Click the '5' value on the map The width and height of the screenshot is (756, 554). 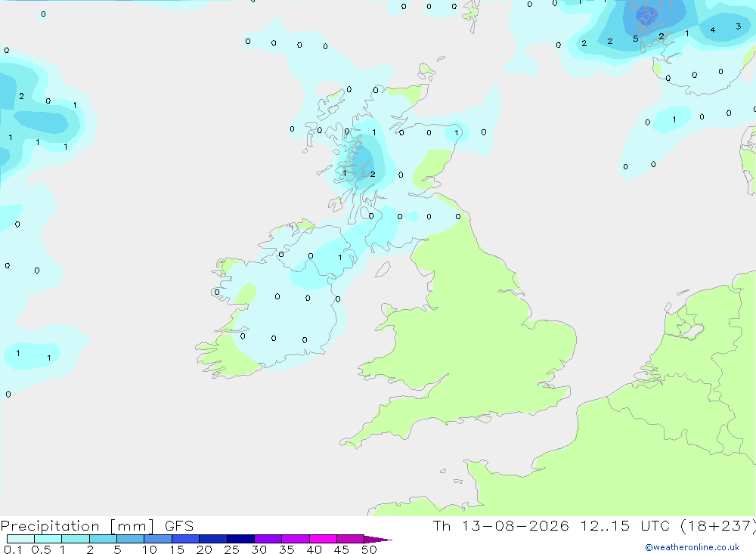636,39
